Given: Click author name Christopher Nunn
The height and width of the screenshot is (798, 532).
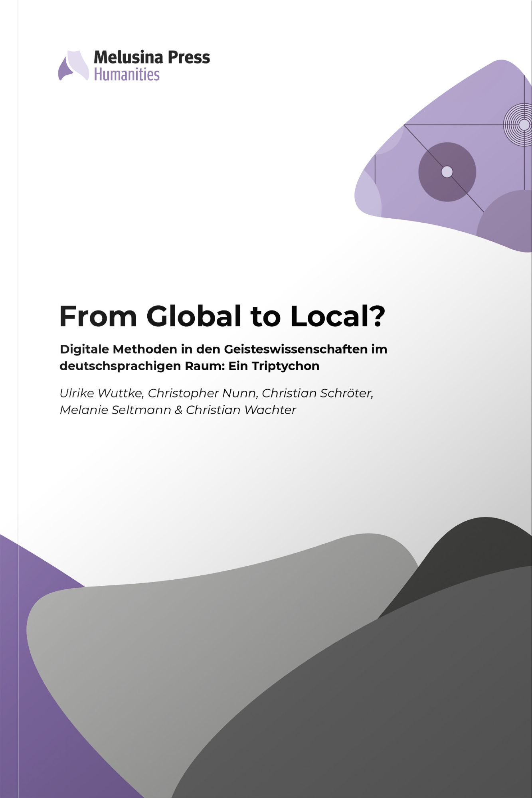Looking at the screenshot, I should [202, 393].
